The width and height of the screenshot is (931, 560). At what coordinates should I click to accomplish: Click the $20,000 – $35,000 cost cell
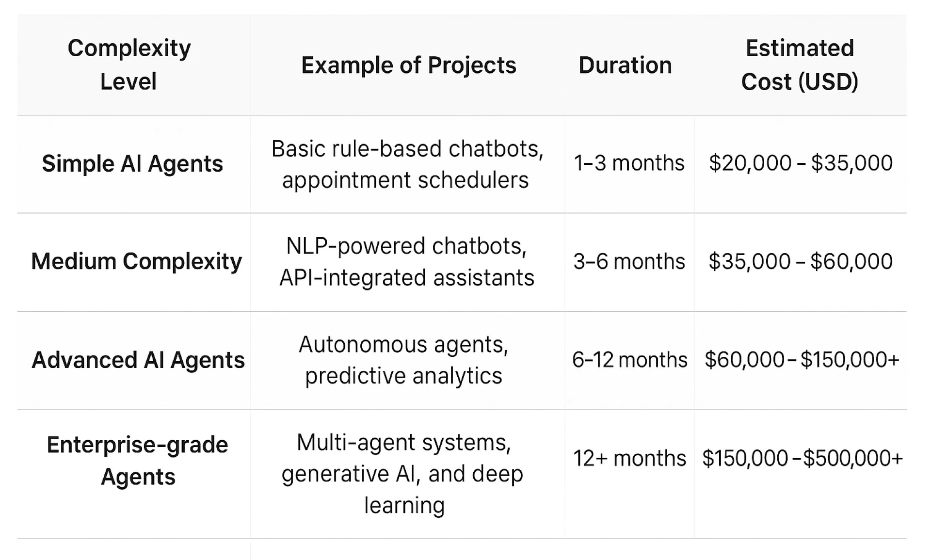[800, 163]
